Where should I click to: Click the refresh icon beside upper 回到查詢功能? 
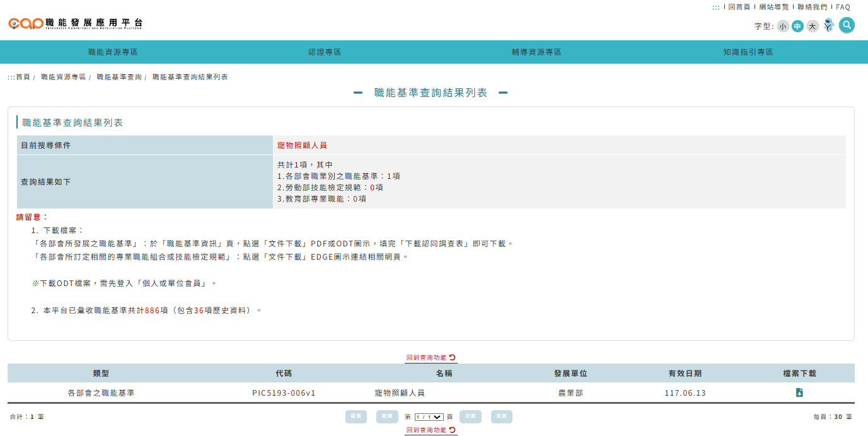[x=451, y=356]
